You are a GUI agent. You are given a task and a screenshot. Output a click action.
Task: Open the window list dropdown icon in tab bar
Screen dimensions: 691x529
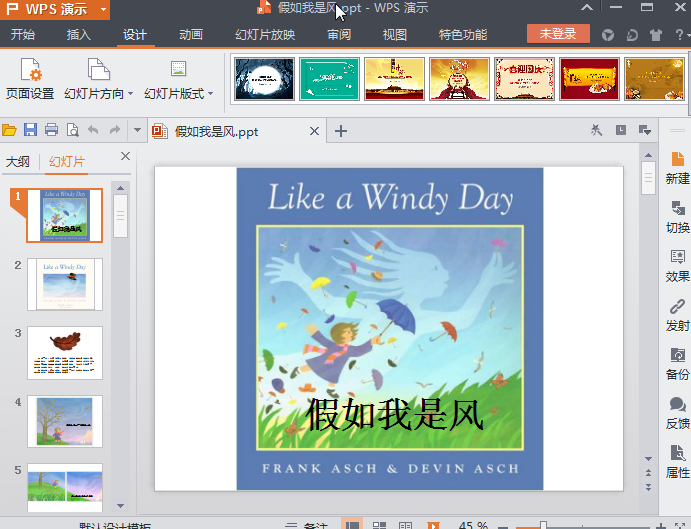645,130
